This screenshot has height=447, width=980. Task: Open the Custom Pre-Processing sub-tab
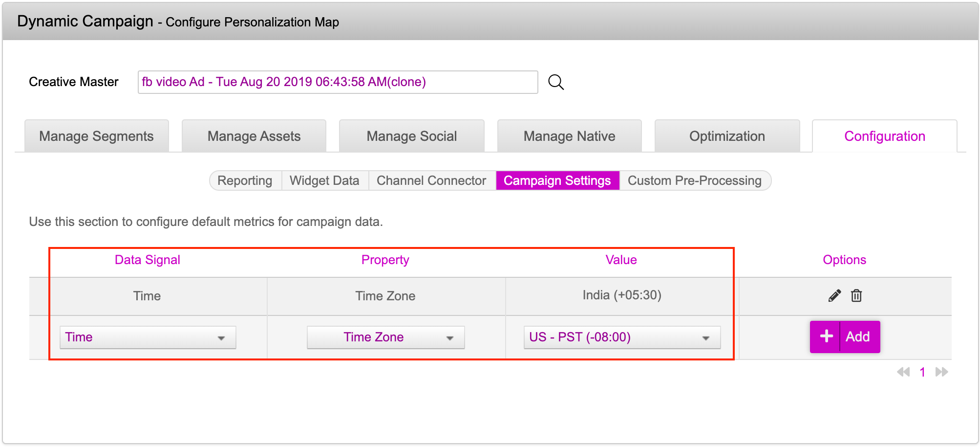pos(694,181)
